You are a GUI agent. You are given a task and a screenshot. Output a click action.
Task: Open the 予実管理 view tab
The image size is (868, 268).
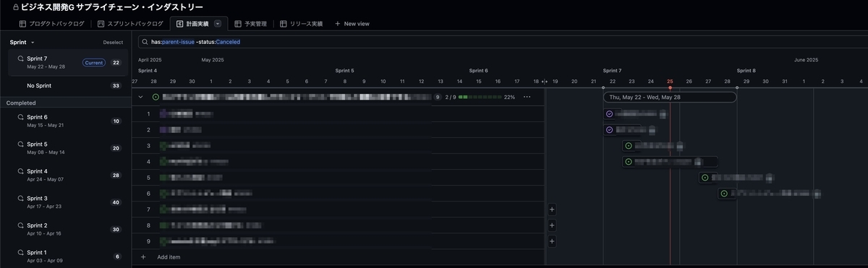coord(250,24)
